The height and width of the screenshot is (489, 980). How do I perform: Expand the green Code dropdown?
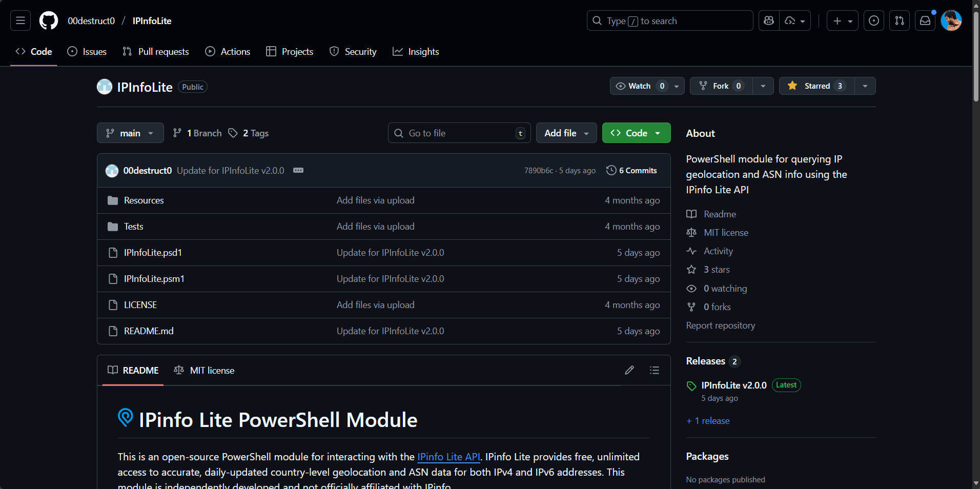pos(636,133)
